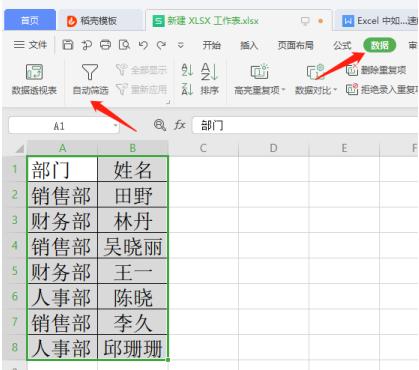Undo the last action

[143, 45]
